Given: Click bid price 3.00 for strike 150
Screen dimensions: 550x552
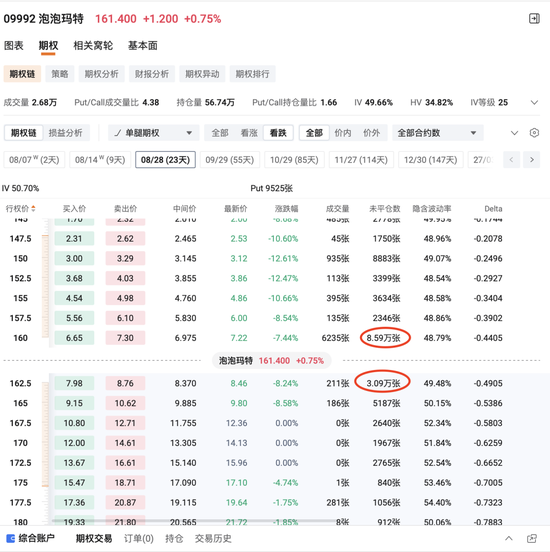Looking at the screenshot, I should point(74,258).
